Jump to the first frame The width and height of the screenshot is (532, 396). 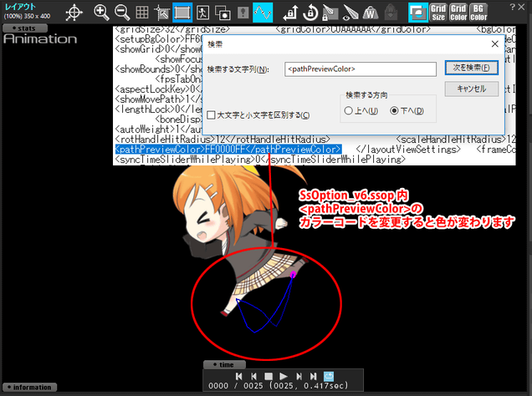[239, 376]
